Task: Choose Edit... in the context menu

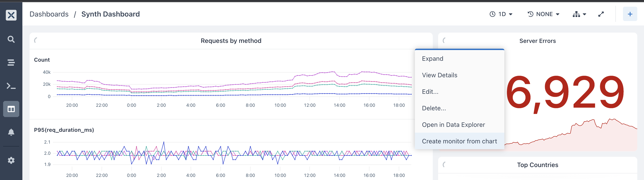Action: (x=430, y=92)
